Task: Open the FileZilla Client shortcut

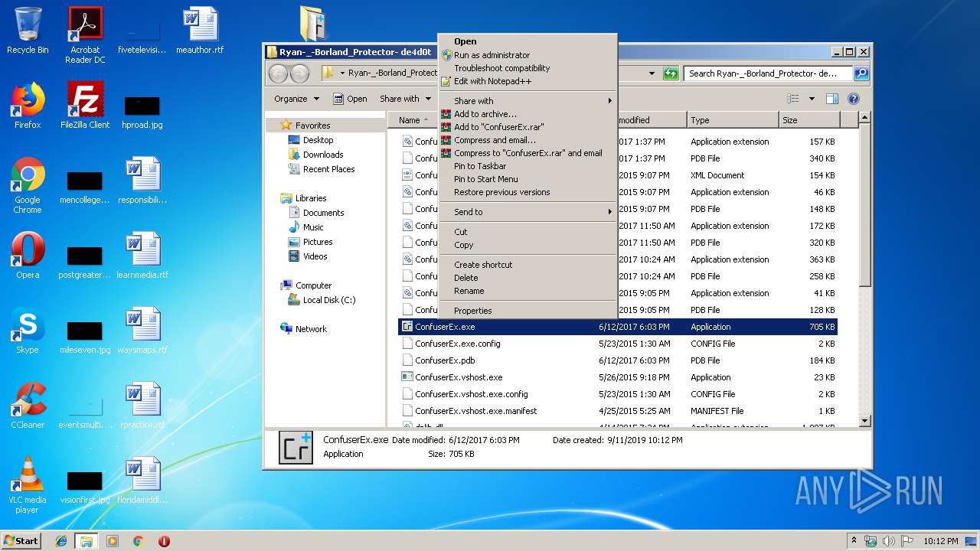Action: (x=85, y=105)
